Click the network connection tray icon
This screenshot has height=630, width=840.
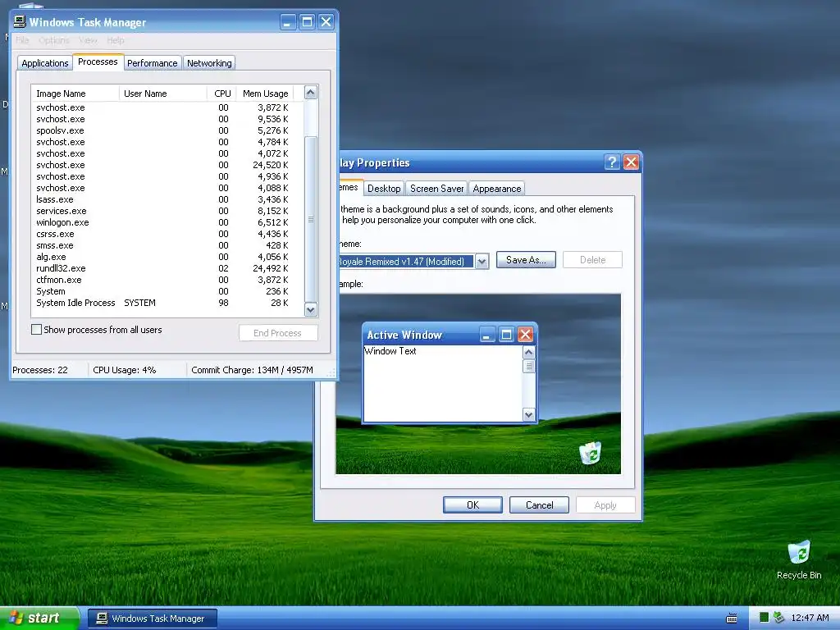coord(779,618)
